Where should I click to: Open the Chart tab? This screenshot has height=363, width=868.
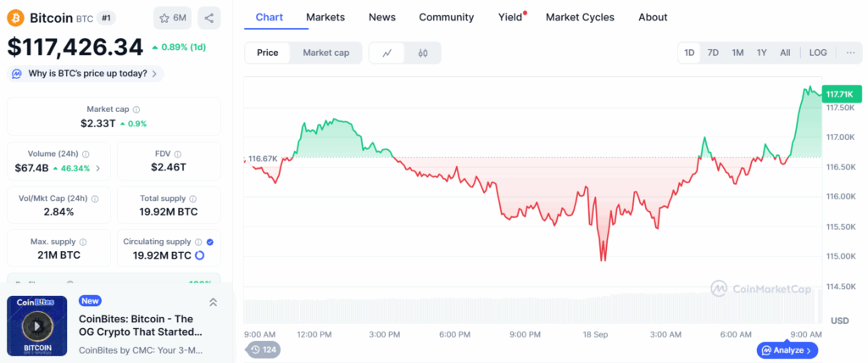[270, 17]
